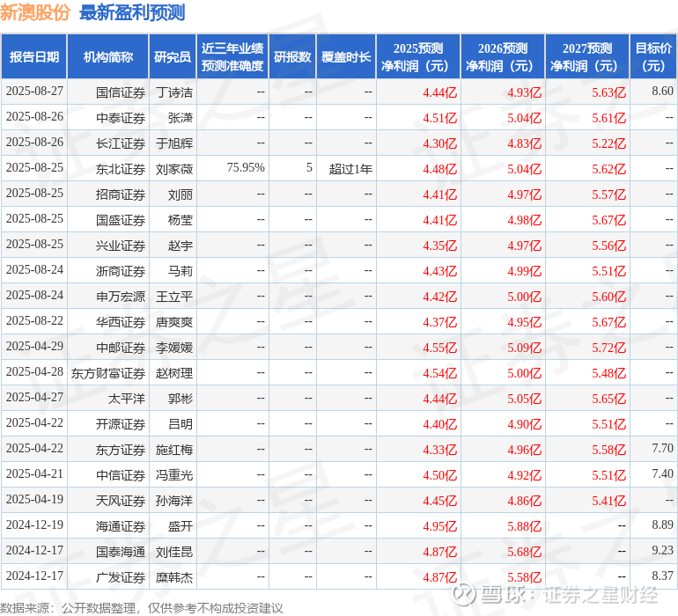This screenshot has width=678, height=616.
Task: Select the 覆盖时长 column header
Action: pos(346,56)
